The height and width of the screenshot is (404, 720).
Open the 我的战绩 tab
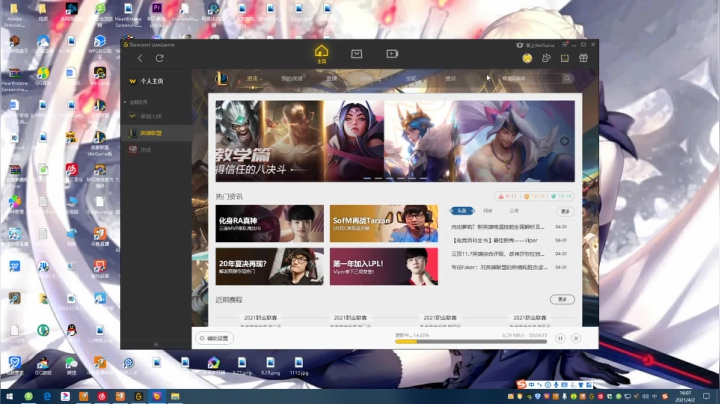coord(292,79)
